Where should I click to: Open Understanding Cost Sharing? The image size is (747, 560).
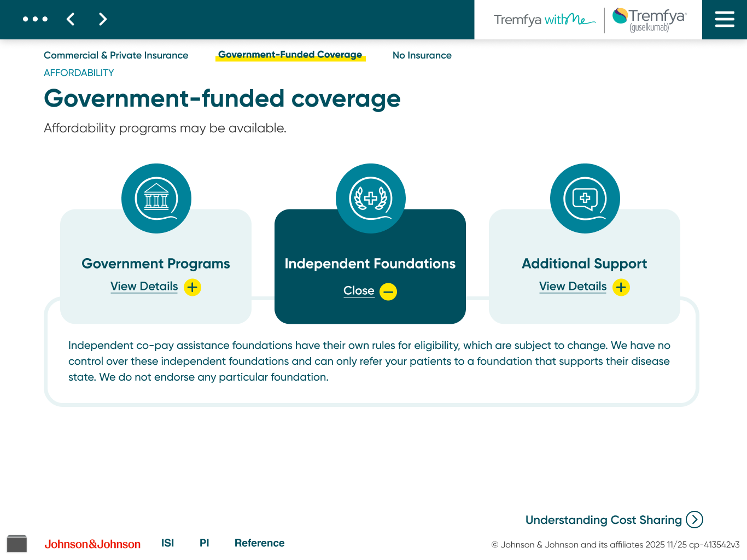tap(614, 520)
